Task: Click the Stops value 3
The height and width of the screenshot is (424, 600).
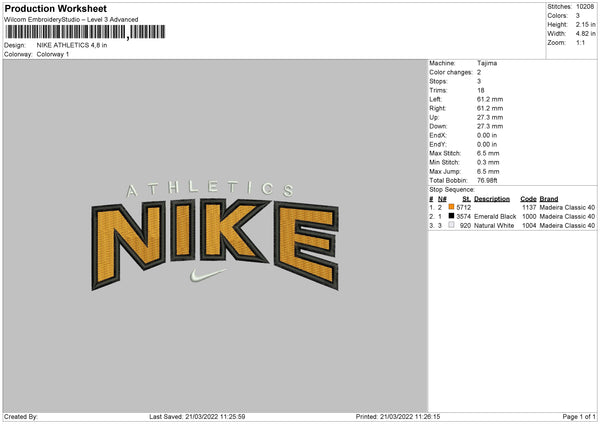Action: [x=479, y=81]
